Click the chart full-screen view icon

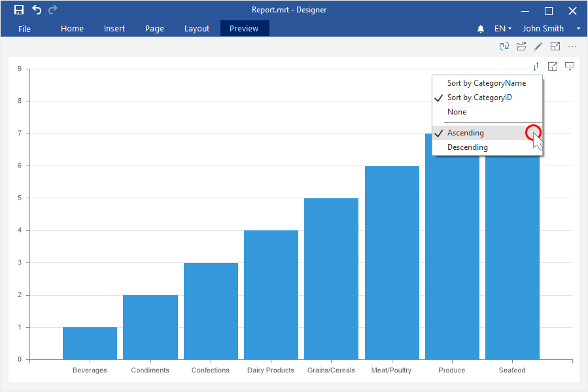click(553, 66)
